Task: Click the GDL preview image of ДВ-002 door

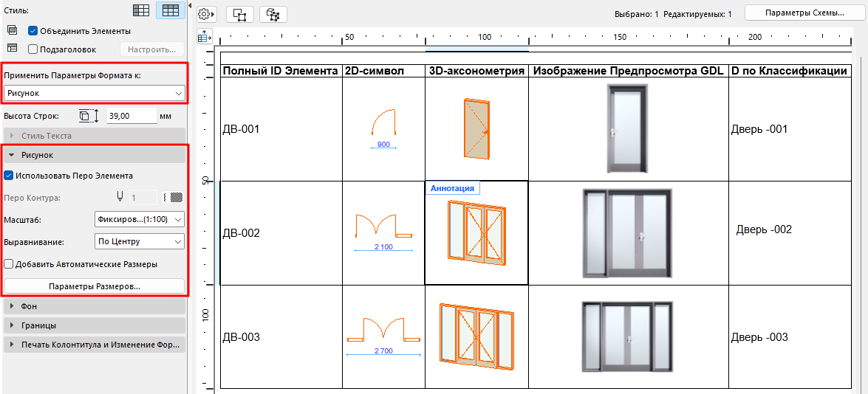Action: 627,232
